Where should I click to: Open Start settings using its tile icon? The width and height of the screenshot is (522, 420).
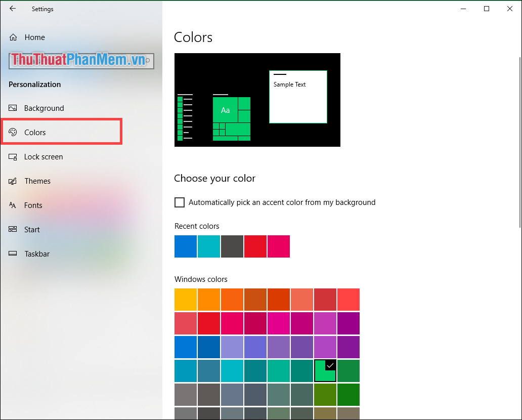point(13,229)
